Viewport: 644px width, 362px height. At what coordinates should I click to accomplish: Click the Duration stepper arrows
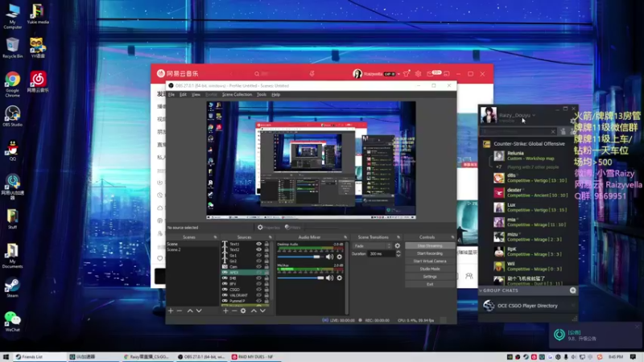(398, 253)
